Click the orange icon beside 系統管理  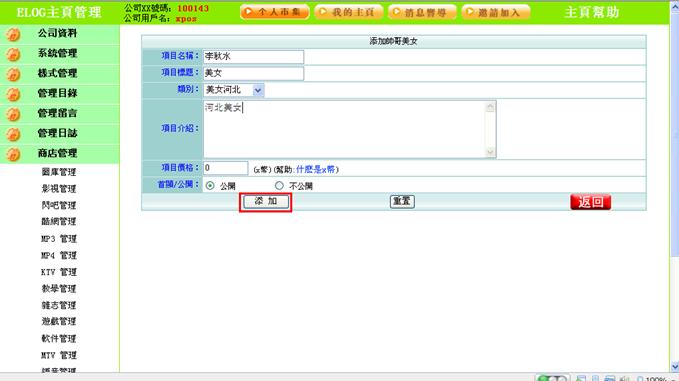point(13,54)
